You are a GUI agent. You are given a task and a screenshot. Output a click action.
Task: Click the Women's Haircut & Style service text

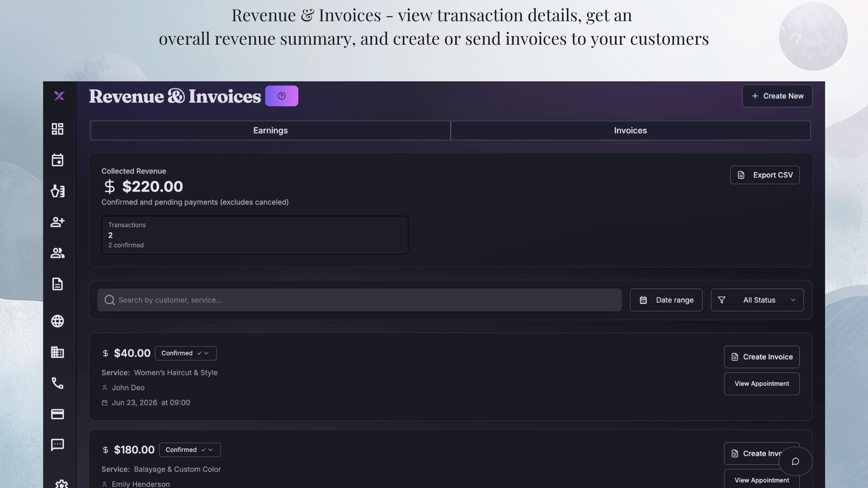[x=175, y=373]
